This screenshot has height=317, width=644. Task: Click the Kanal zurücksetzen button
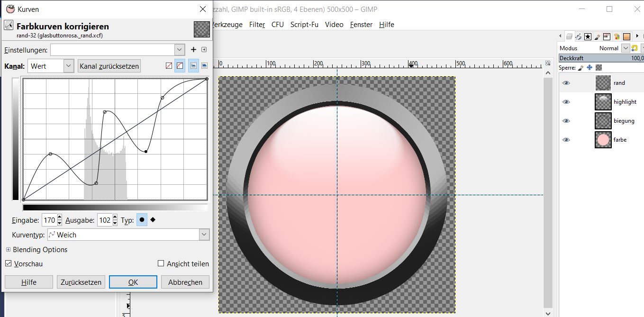point(109,66)
